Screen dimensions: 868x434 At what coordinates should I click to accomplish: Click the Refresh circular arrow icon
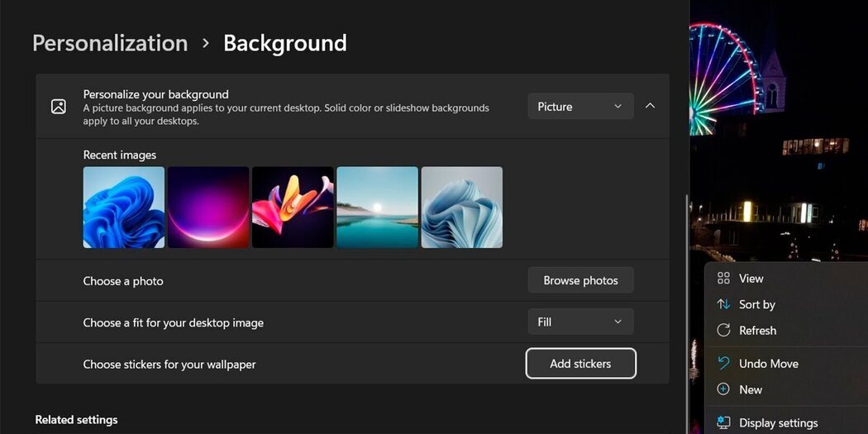coord(723,331)
